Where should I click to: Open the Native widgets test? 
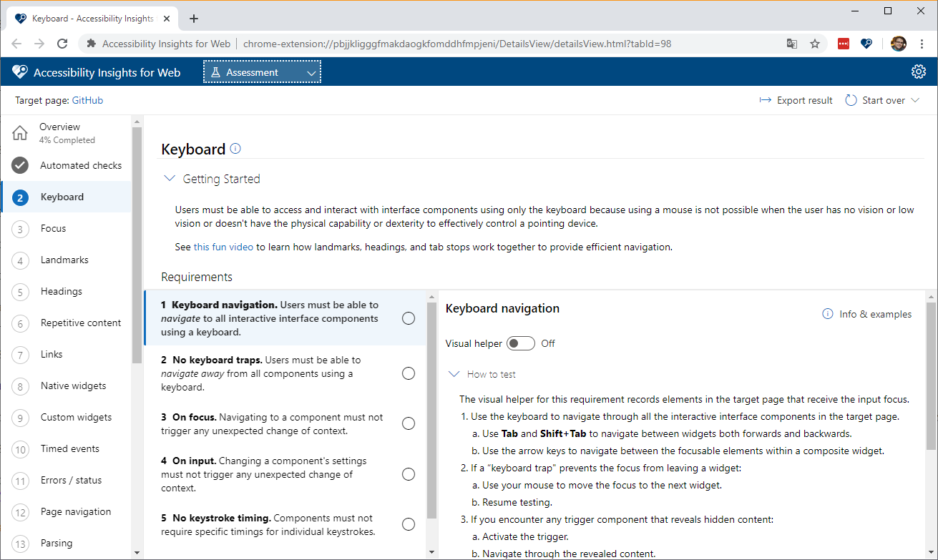(66, 386)
